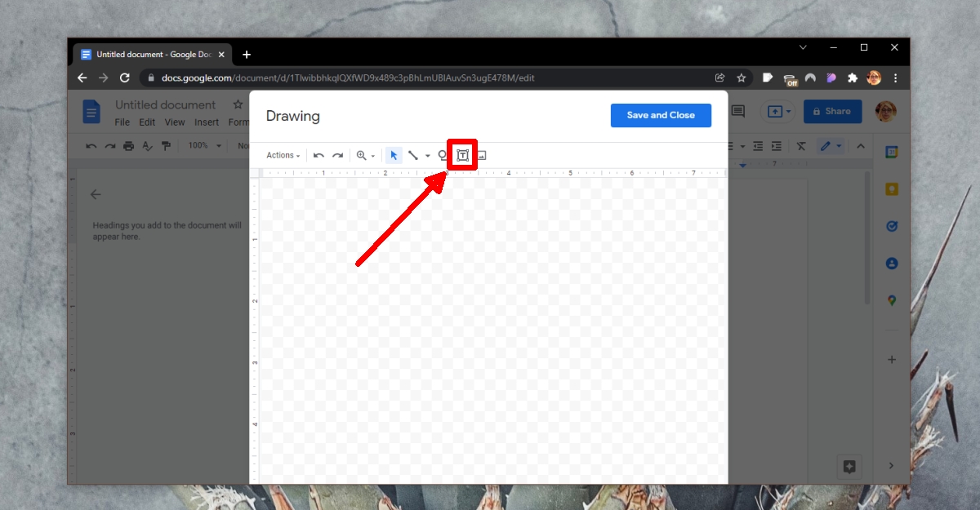Select the Text box tool
Screen dimensions: 980x510
pos(462,155)
